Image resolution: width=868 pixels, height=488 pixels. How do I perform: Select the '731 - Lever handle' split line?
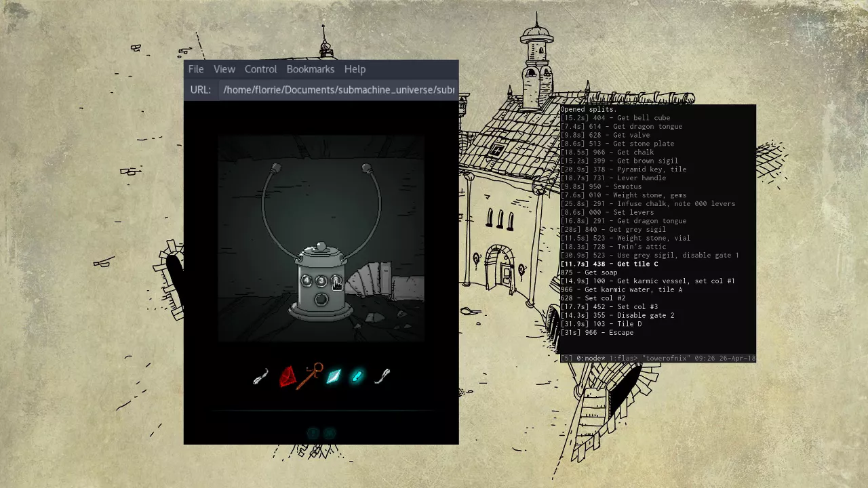613,178
